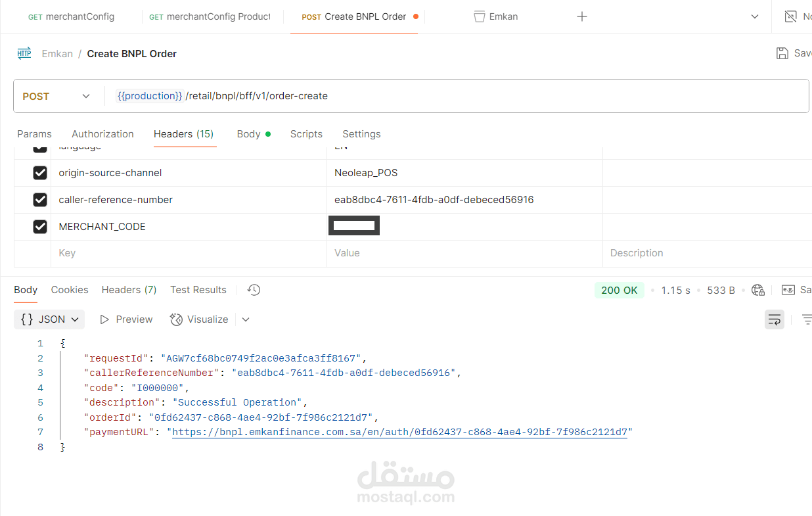812x516 pixels.
Task: Click the code value "I000000"
Action: coord(157,388)
